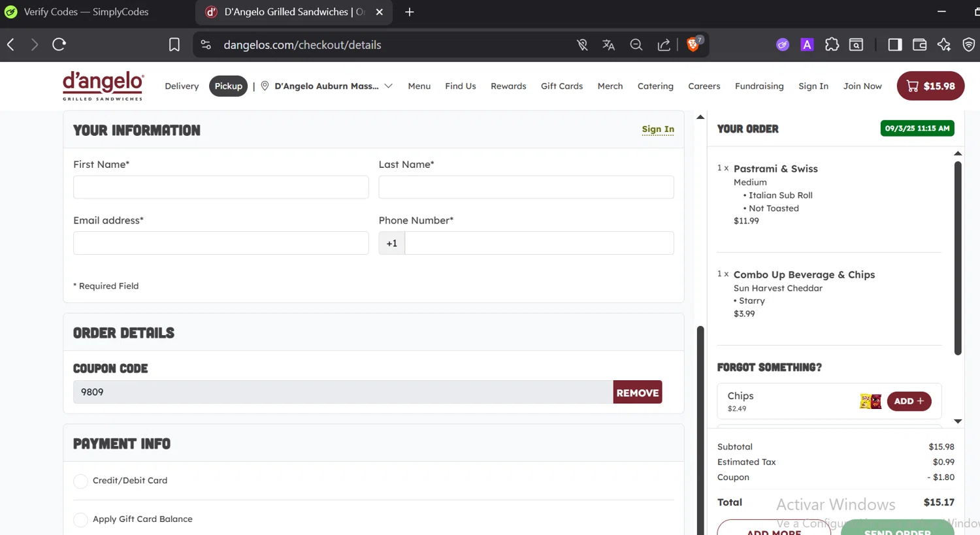Click the First Name field

(x=221, y=187)
